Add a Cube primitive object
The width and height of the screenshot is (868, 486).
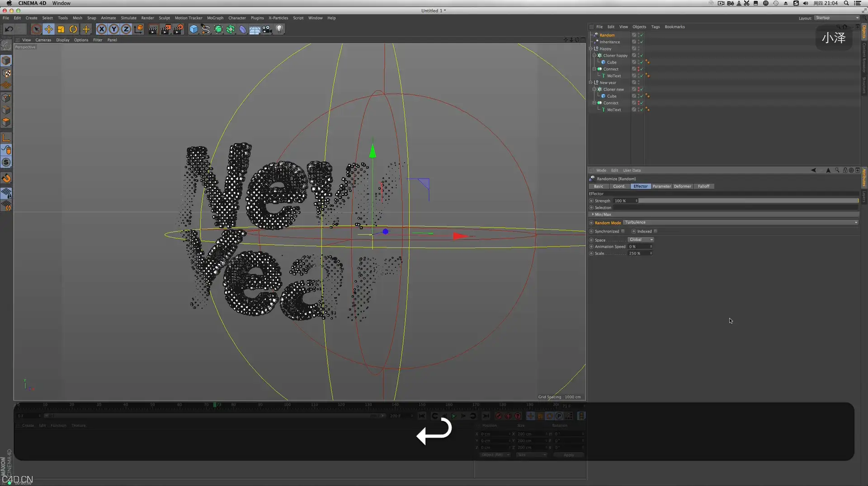click(193, 29)
